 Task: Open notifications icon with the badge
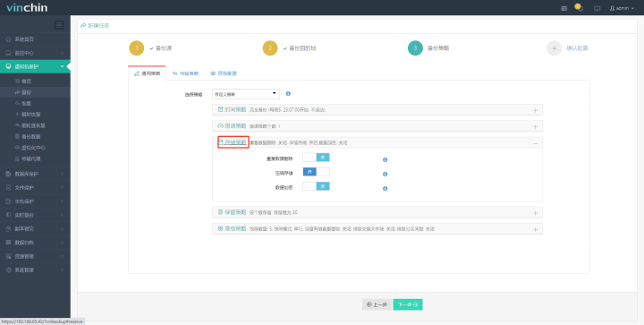tap(579, 8)
